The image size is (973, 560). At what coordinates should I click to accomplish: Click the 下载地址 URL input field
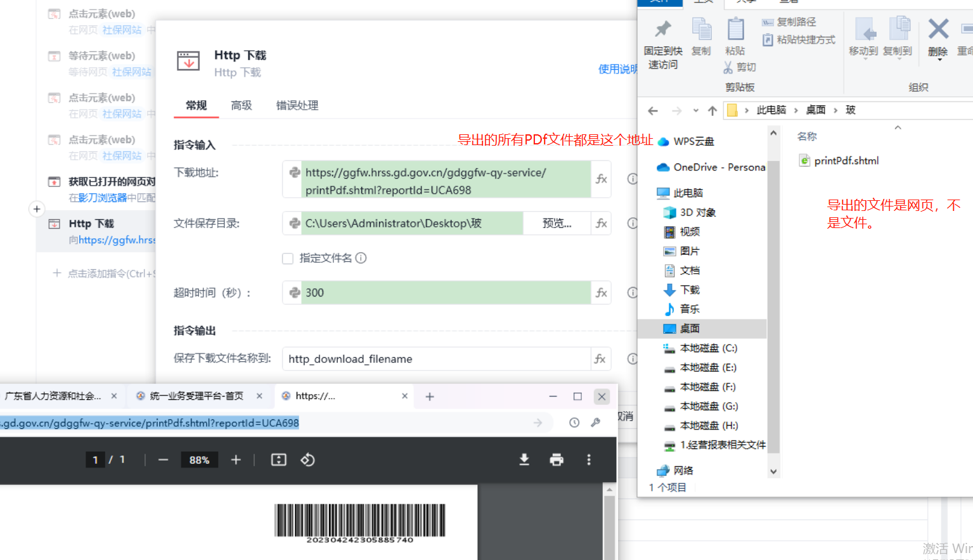pos(446,179)
